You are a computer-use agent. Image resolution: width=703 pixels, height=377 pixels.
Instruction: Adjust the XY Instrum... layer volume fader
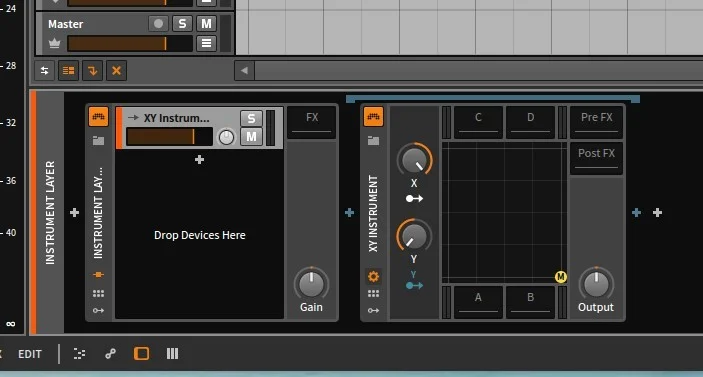coord(169,137)
